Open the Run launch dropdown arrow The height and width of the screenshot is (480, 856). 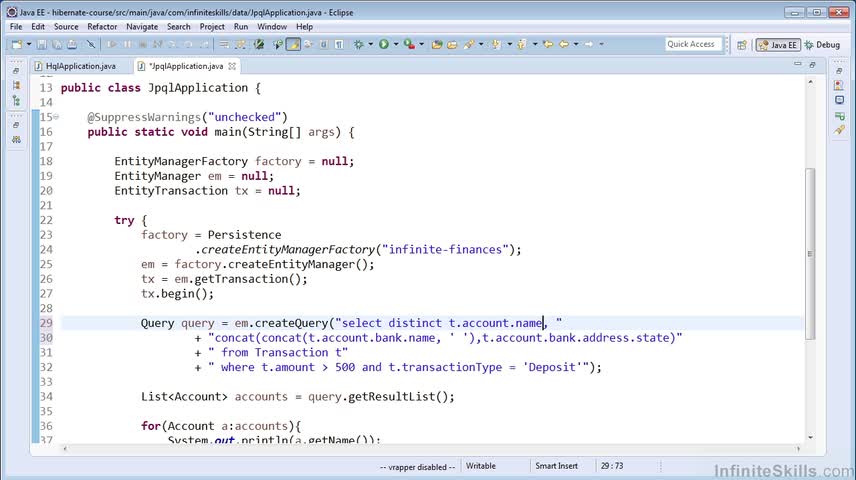(396, 44)
